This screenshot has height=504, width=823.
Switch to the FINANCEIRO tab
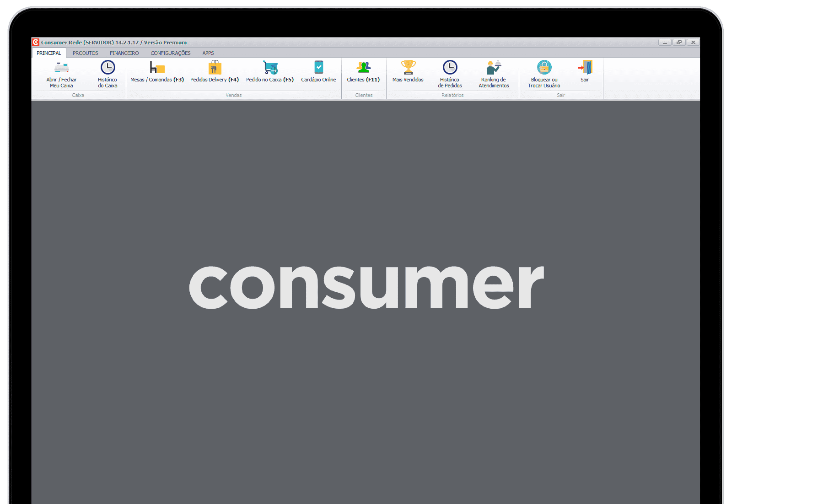point(124,53)
